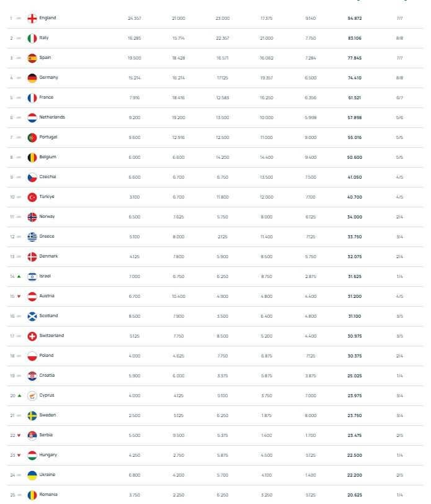The height and width of the screenshot is (504, 431).
Task: Open the France country link
Action: (46, 97)
